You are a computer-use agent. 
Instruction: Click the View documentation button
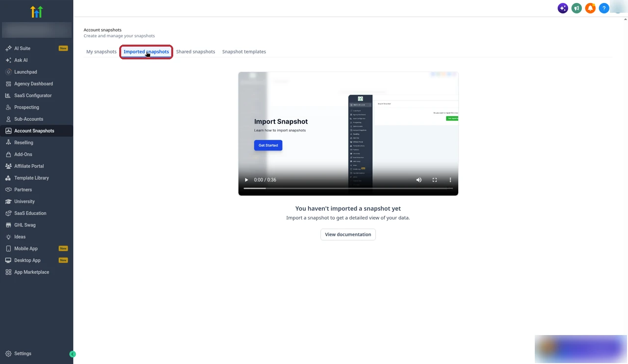click(348, 234)
